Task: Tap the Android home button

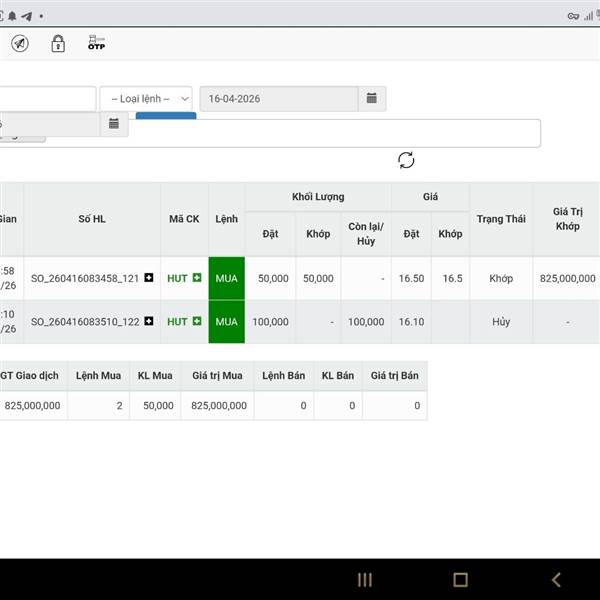Action: [460, 580]
